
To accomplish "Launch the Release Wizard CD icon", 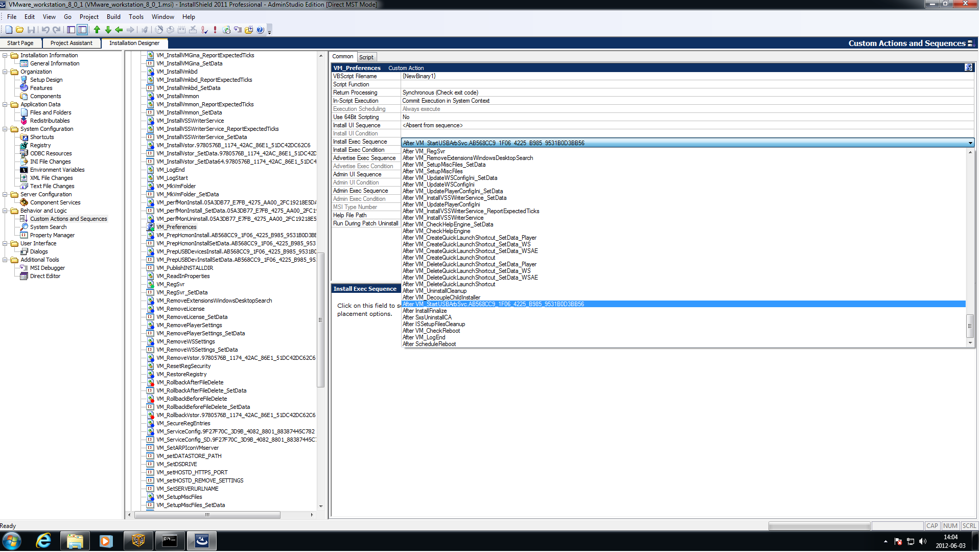I will click(158, 29).
